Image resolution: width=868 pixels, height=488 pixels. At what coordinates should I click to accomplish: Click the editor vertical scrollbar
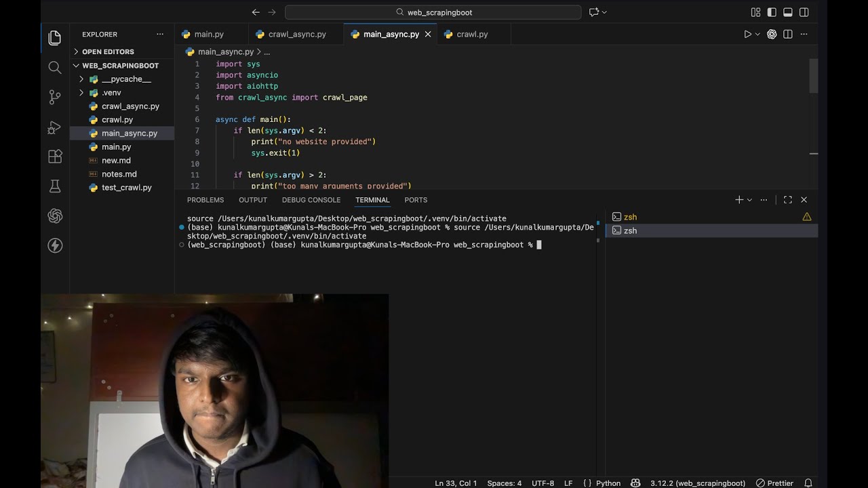[x=814, y=75]
